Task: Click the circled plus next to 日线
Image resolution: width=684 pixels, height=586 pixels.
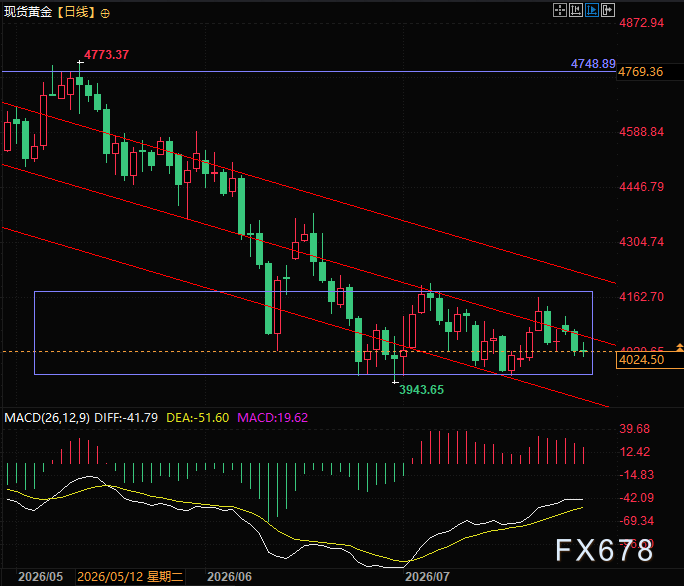Action: pos(105,14)
